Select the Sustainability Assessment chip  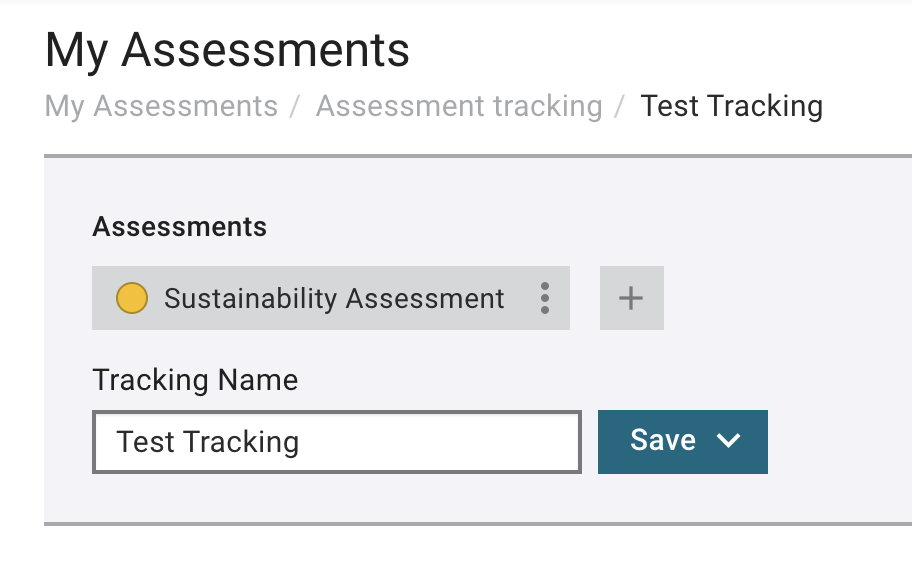coord(330,298)
